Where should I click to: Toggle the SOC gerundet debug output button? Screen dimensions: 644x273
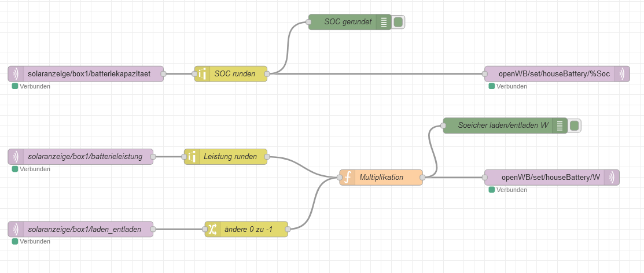pos(399,22)
